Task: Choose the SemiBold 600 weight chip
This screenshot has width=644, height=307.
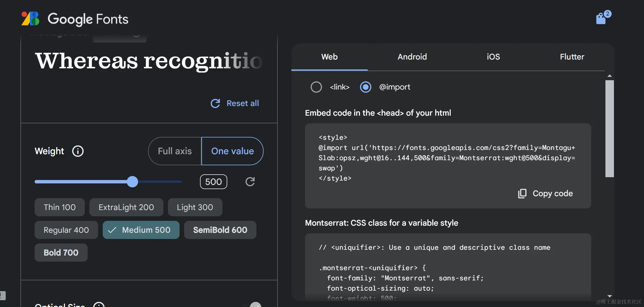Action: (220, 230)
